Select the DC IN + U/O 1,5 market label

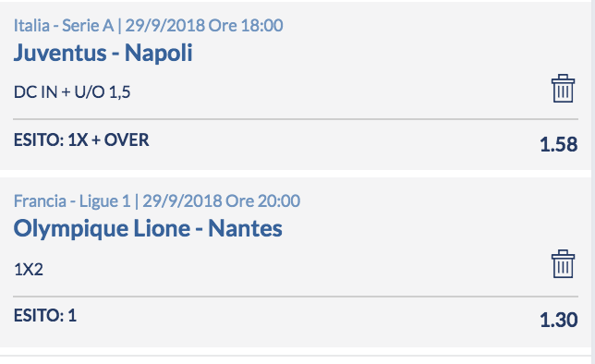point(72,92)
